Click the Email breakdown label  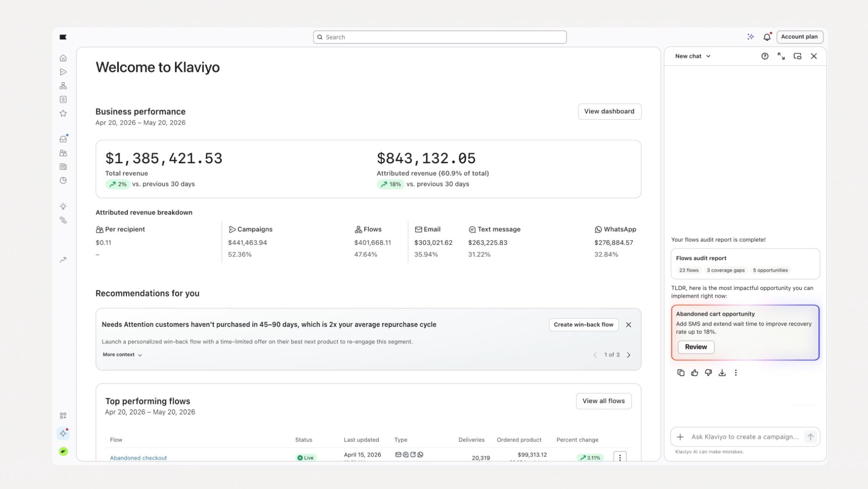tap(427, 230)
